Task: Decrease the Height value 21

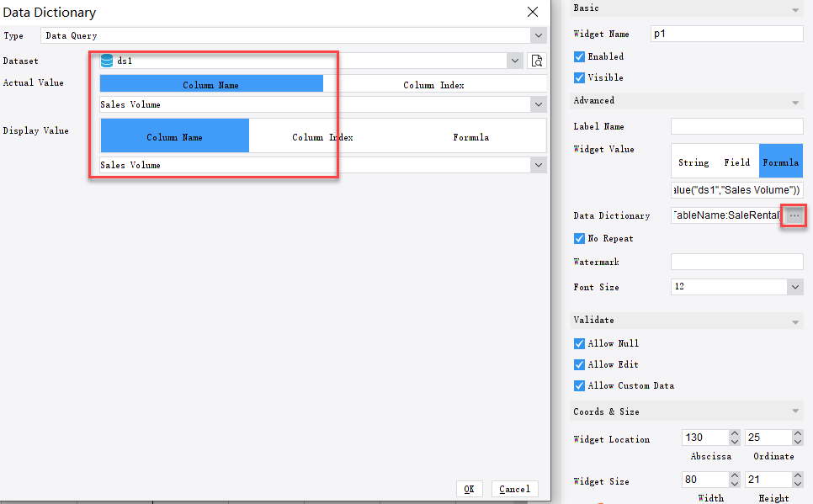Action: pyautogui.click(x=798, y=483)
